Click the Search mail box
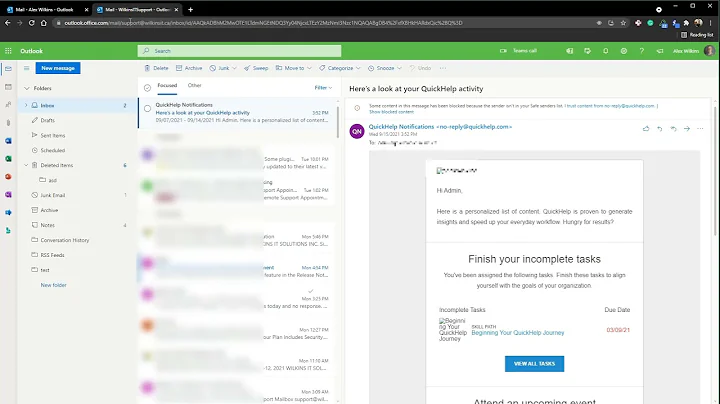 [239, 51]
